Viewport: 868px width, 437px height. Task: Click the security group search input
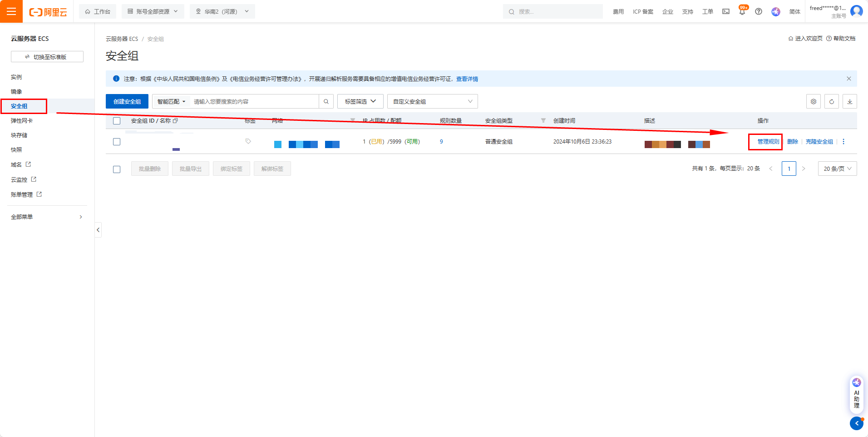pos(254,102)
